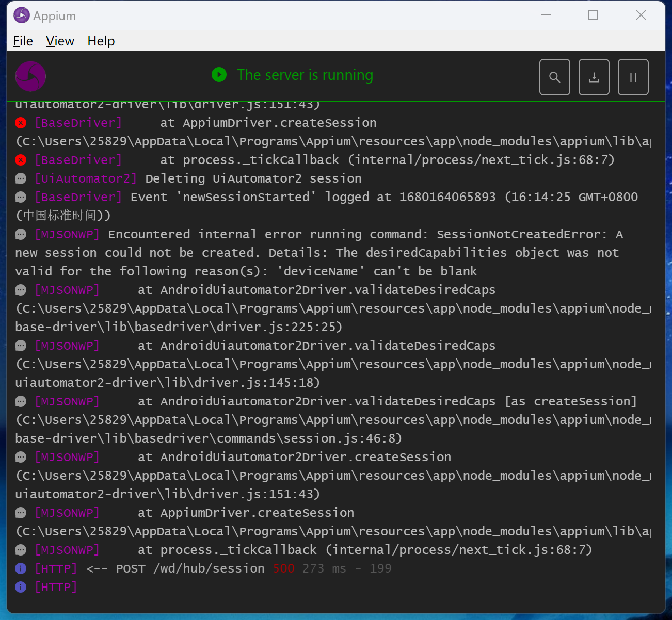Download the raw server logs

594,77
